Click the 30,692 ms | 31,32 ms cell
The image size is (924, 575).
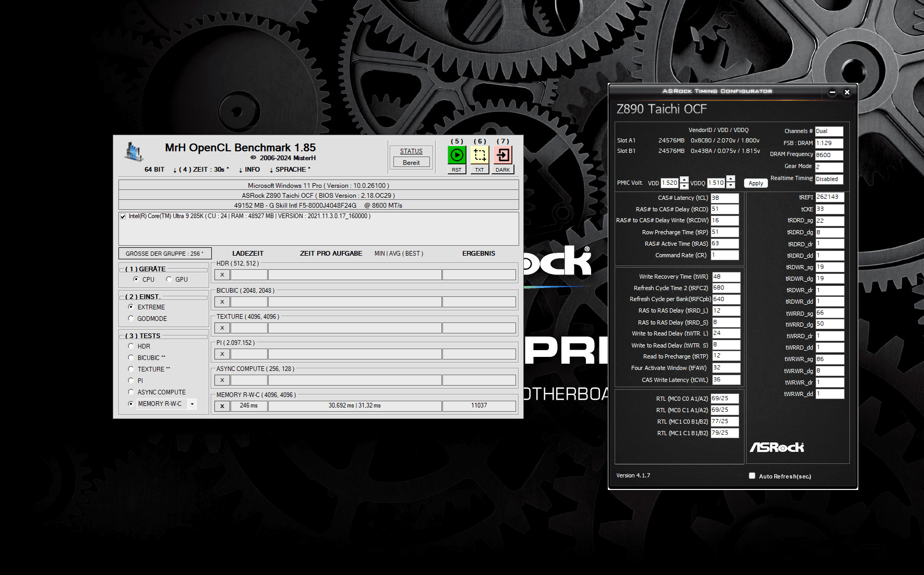[355, 406]
